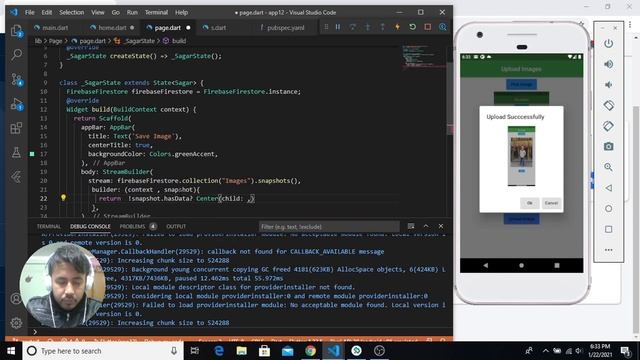The image size is (640, 360).
Task: Open the Search view in activity bar
Action: 16,54
